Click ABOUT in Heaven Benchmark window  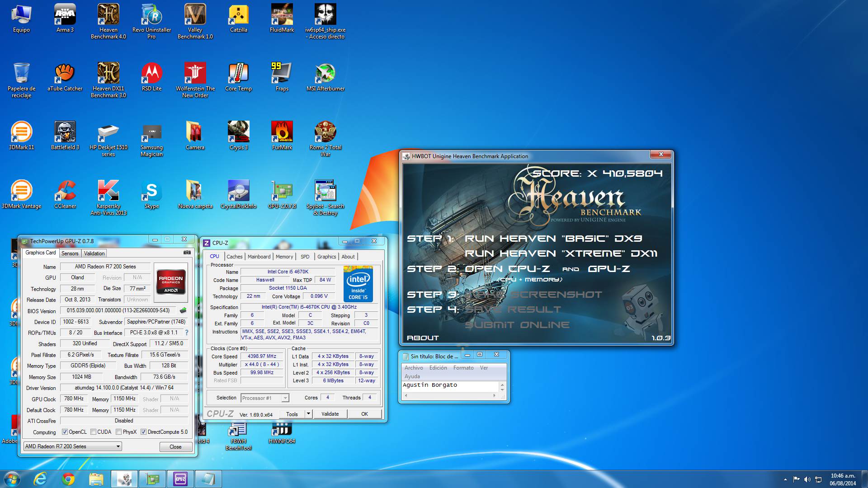click(x=423, y=338)
